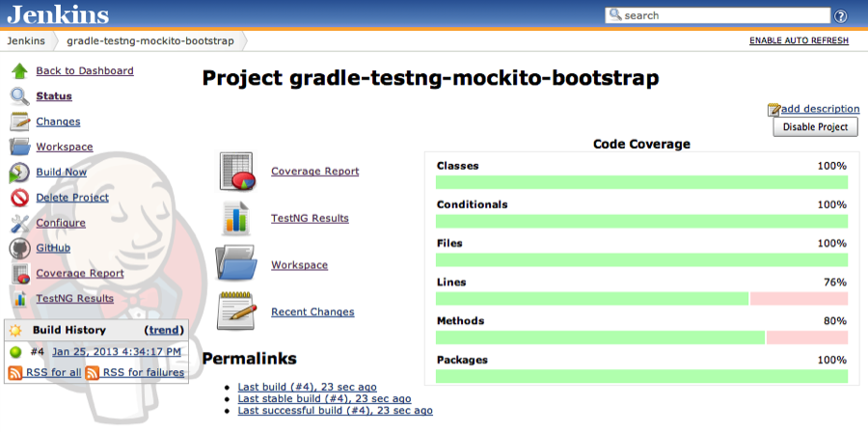
Task: Click inside the search input field
Action: 718,15
